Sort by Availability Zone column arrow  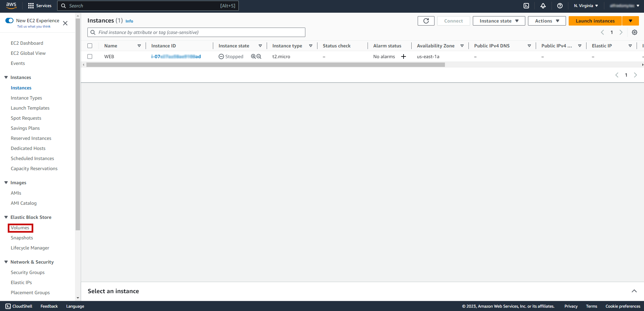[x=462, y=46]
